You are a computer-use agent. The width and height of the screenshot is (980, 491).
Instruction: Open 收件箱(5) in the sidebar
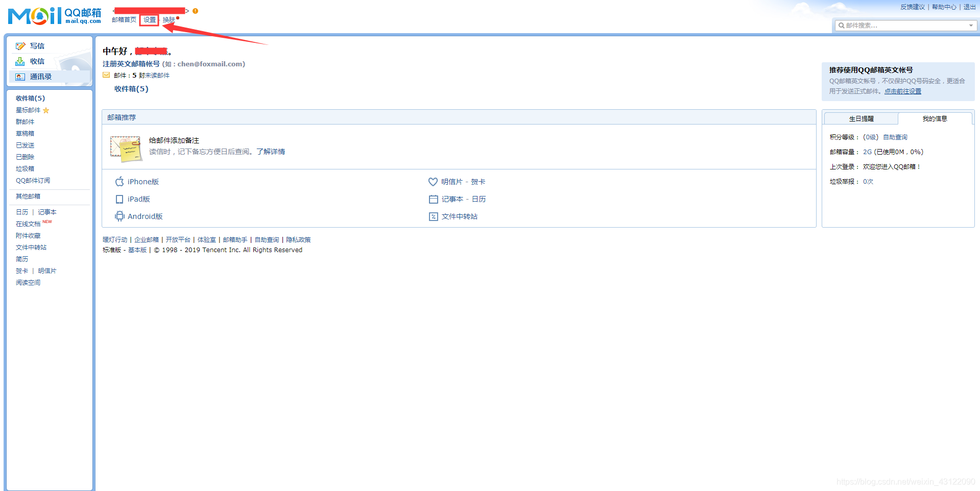pyautogui.click(x=30, y=98)
